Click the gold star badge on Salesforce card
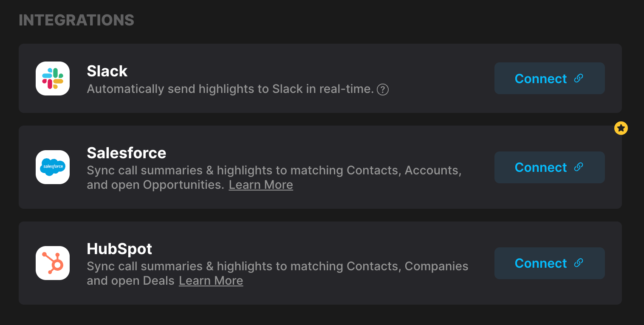The image size is (644, 325). (621, 128)
